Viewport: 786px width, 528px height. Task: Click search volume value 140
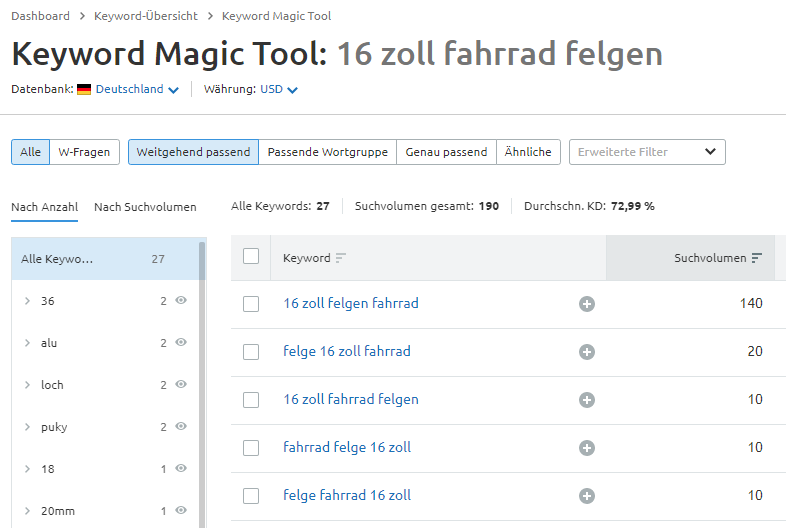coord(751,303)
